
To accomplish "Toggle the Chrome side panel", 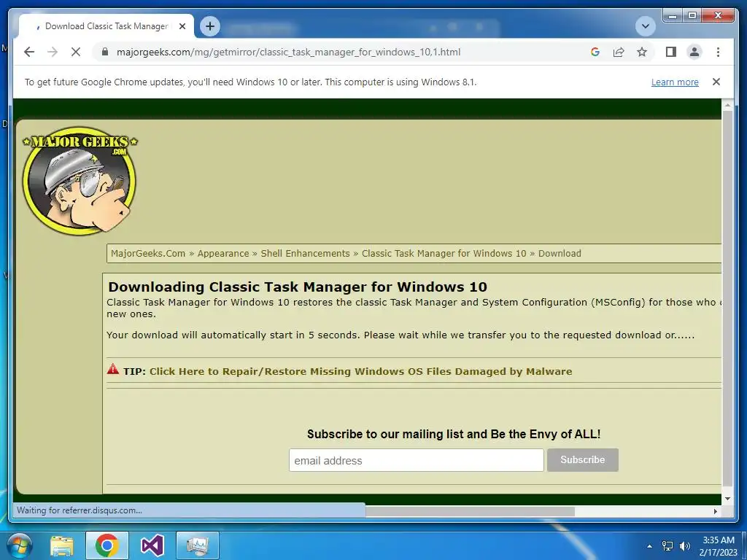I will coord(671,52).
